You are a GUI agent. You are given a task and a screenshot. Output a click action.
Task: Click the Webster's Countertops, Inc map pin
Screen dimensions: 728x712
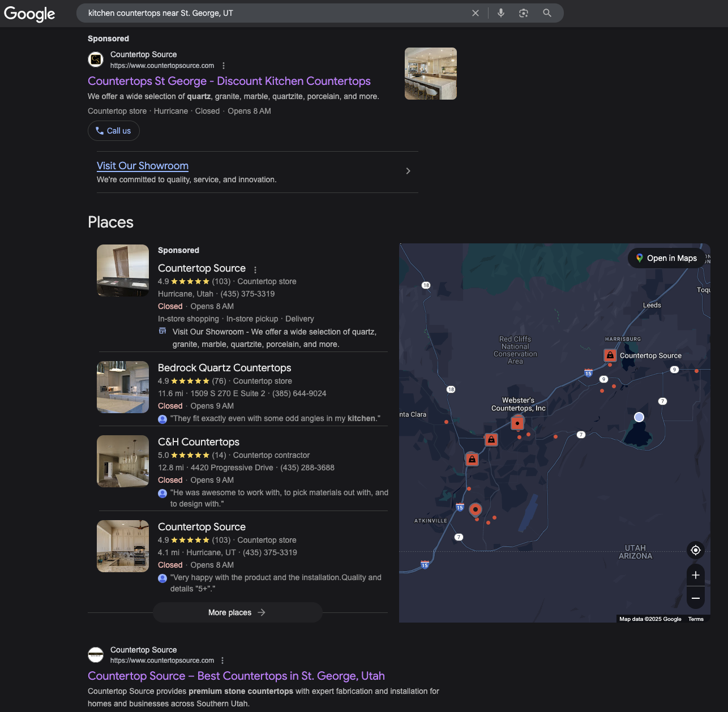[x=517, y=423]
